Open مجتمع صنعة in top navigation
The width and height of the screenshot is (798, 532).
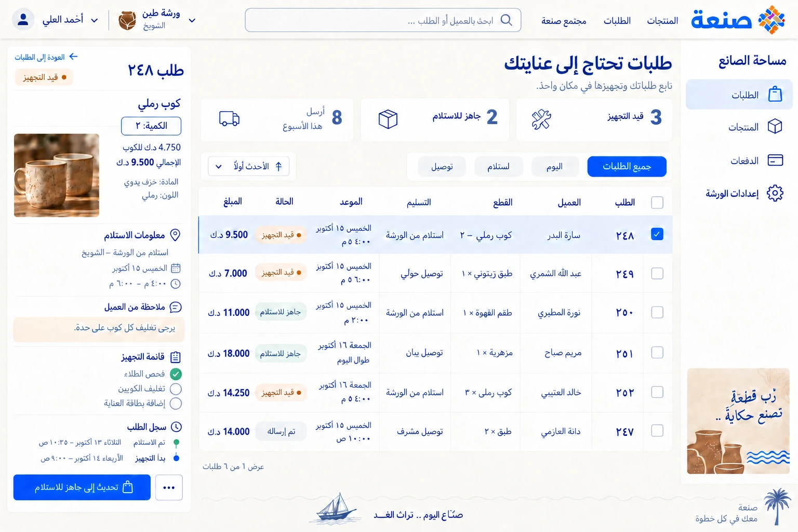pos(564,21)
